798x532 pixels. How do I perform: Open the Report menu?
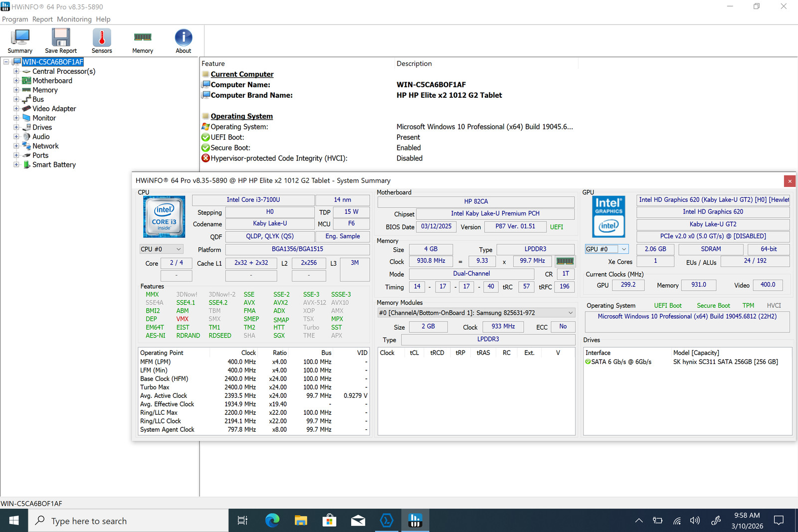pos(42,19)
